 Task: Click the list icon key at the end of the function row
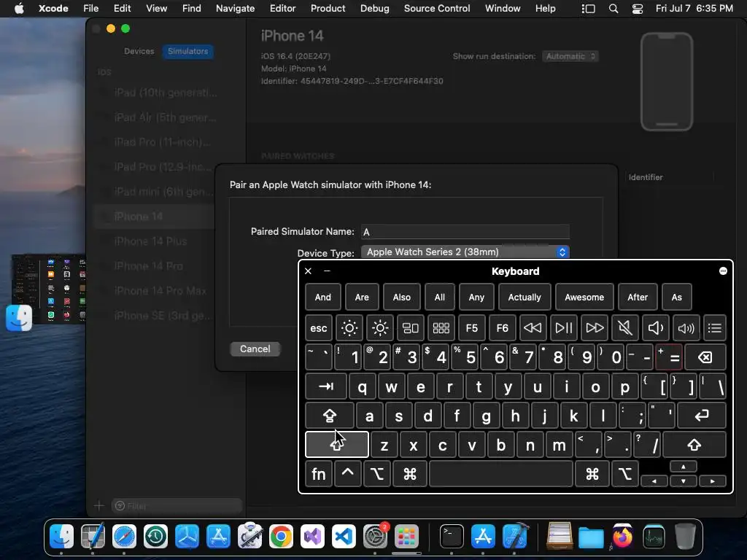click(x=715, y=328)
